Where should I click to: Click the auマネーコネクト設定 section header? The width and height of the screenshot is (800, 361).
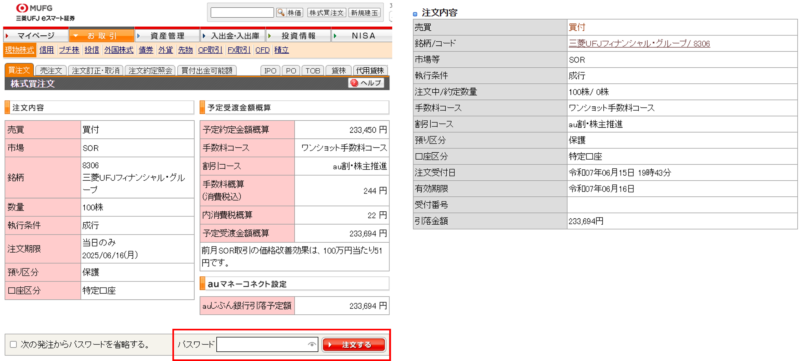[x=294, y=283]
